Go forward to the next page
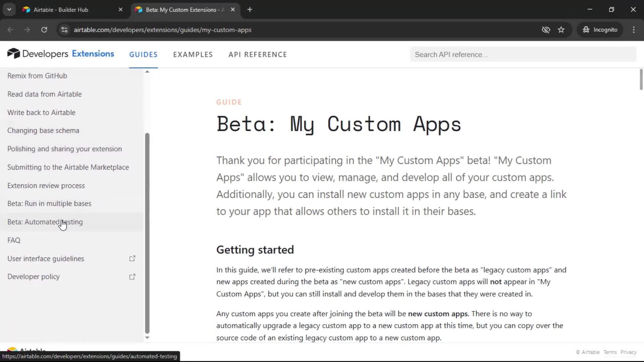The width and height of the screenshot is (644, 362). 27,30
